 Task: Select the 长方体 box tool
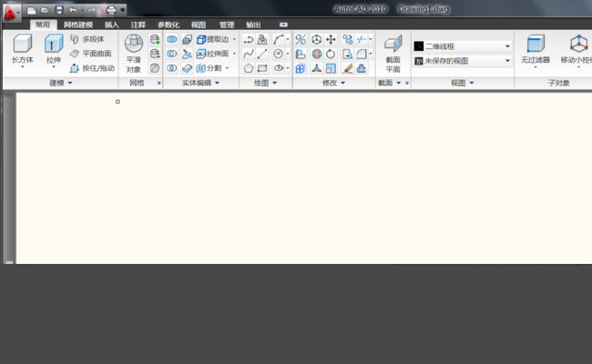[23, 48]
